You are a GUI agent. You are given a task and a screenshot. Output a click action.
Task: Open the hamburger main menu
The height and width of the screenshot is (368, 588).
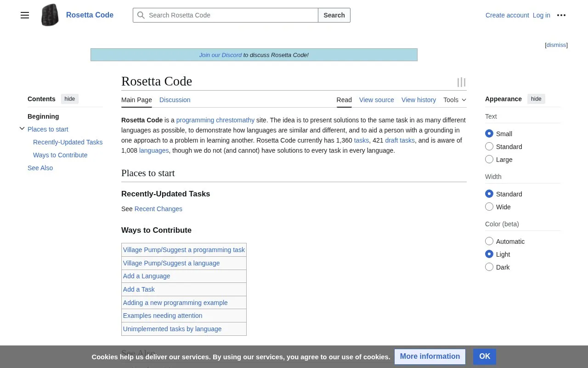[25, 15]
